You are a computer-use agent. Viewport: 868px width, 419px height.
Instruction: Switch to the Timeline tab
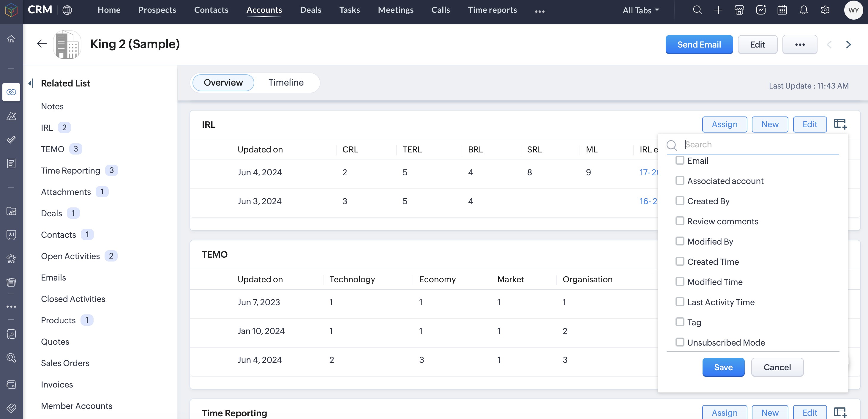(286, 83)
